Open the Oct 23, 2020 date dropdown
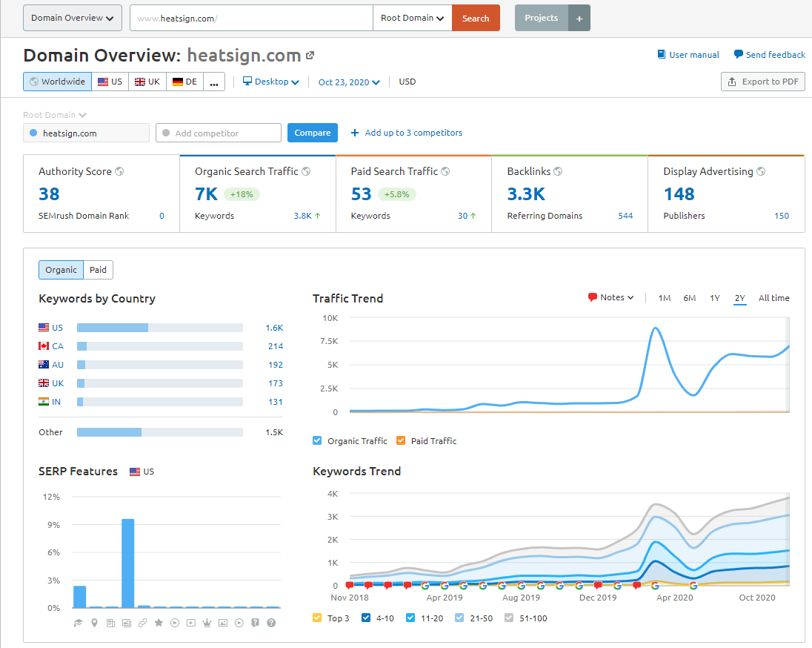This screenshot has height=648, width=812. point(349,82)
